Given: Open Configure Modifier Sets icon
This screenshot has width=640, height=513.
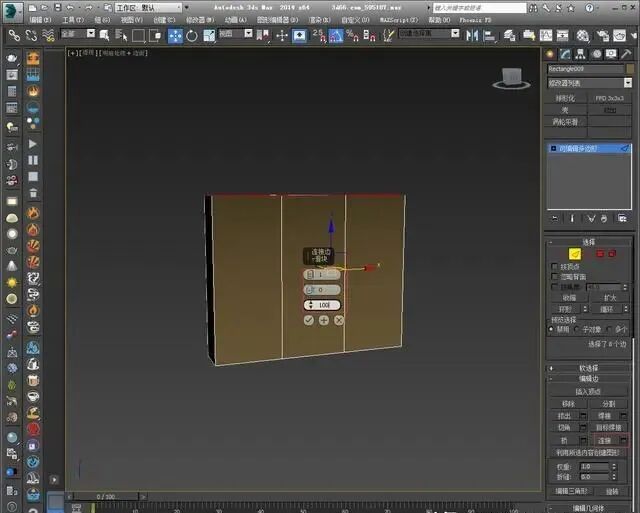Looking at the screenshot, I should (x=622, y=218).
